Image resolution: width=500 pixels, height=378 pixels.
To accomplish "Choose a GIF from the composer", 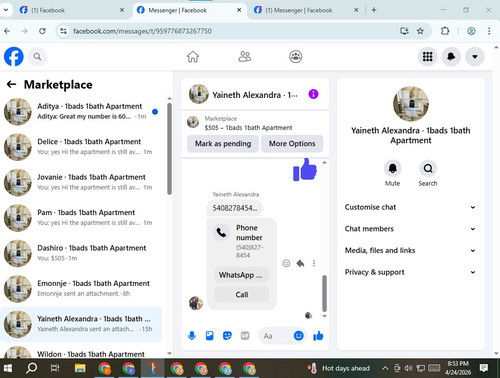I will pyautogui.click(x=245, y=336).
